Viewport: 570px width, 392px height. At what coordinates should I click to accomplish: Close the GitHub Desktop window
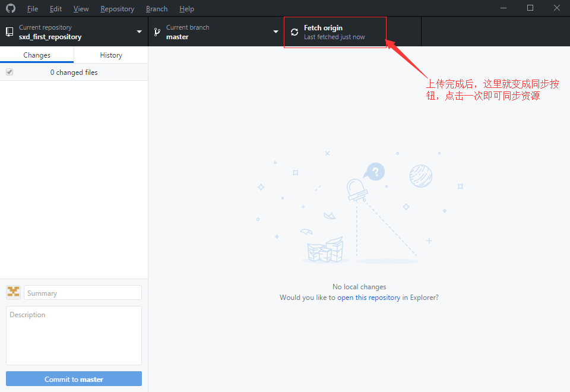(x=556, y=8)
